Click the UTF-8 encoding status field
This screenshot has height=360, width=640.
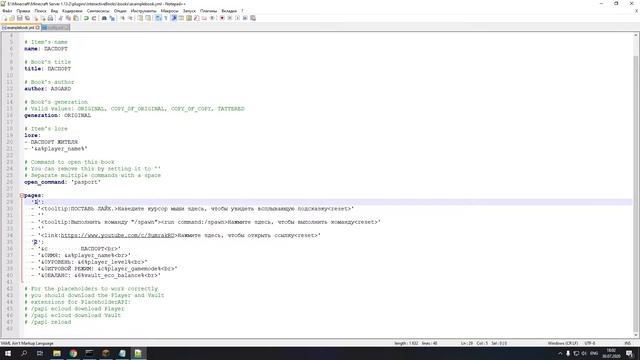tap(590, 343)
